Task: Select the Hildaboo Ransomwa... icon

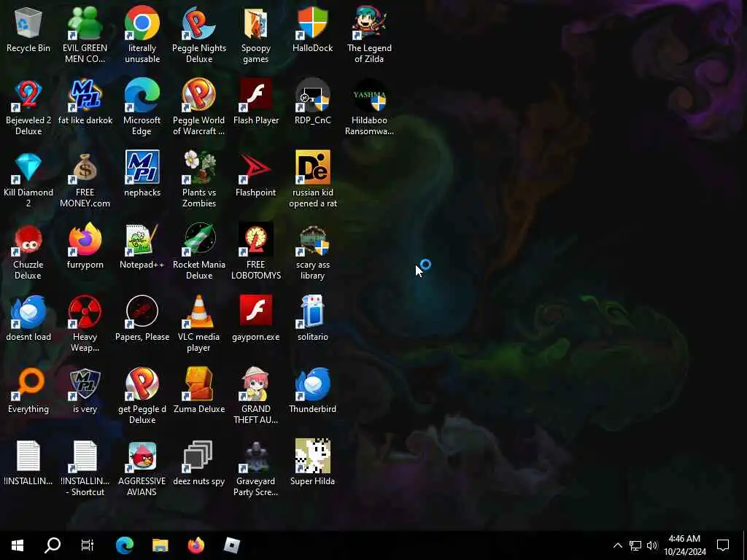Action: pyautogui.click(x=369, y=107)
